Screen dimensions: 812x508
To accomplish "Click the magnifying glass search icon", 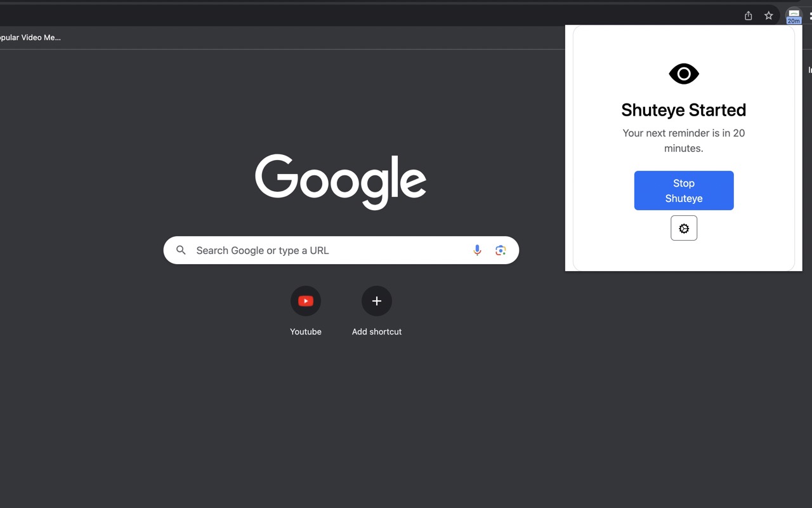I will 181,250.
